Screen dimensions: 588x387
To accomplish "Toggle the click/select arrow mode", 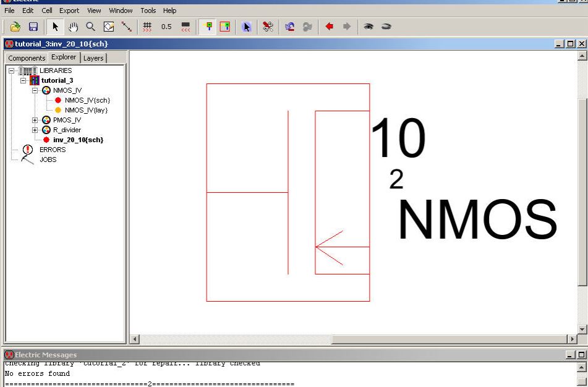I will 55,27.
